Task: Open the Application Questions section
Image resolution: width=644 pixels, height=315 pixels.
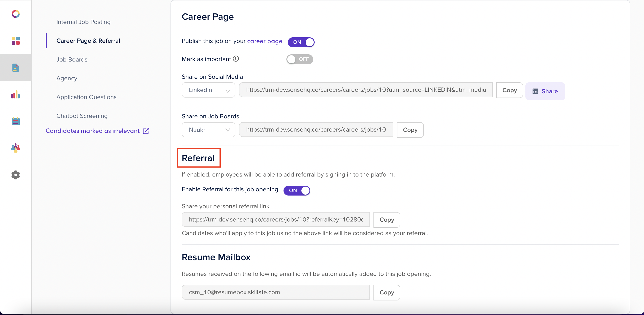Action: (86, 97)
